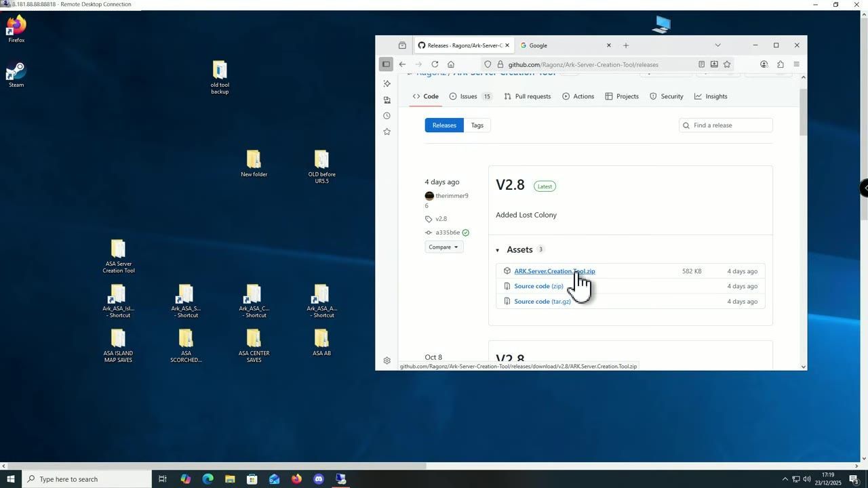Switch to the Tags view
The image size is (868, 488).
coord(477,125)
